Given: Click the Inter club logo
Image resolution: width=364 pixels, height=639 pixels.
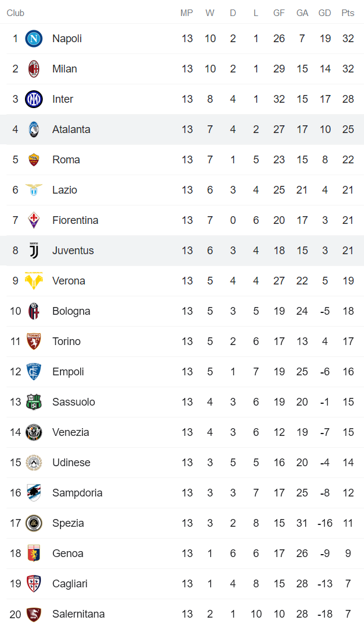Looking at the screenshot, I should pyautogui.click(x=34, y=99).
